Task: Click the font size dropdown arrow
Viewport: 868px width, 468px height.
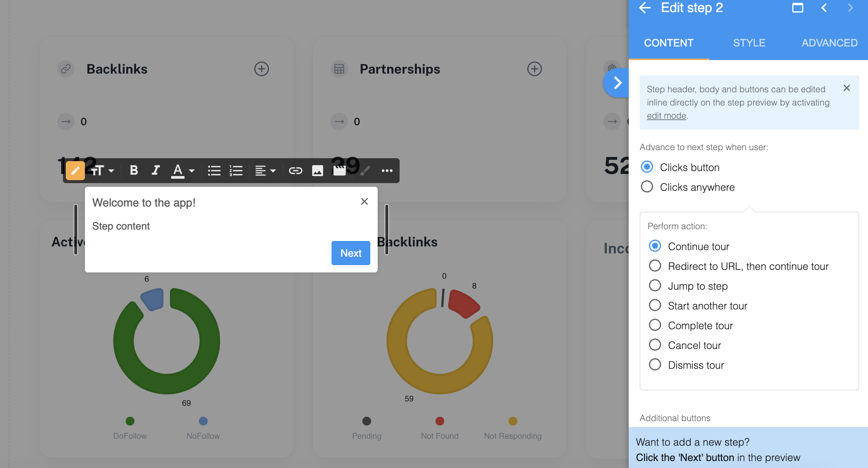Action: point(112,171)
